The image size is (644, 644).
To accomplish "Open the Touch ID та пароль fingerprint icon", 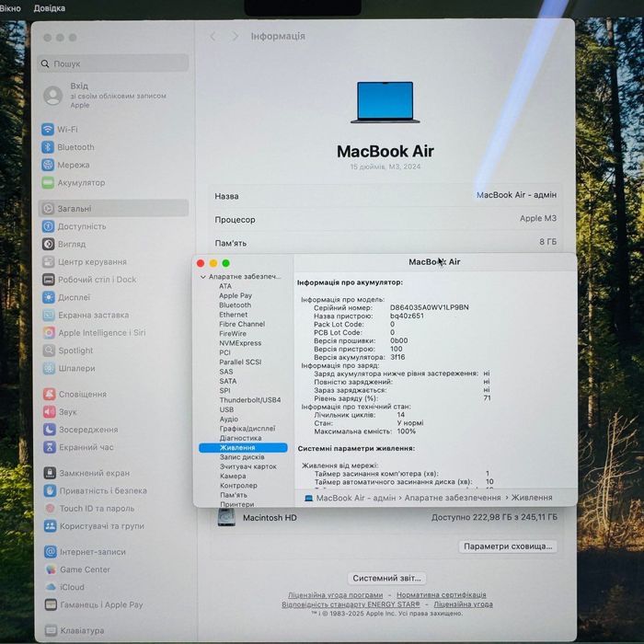I will point(50,508).
